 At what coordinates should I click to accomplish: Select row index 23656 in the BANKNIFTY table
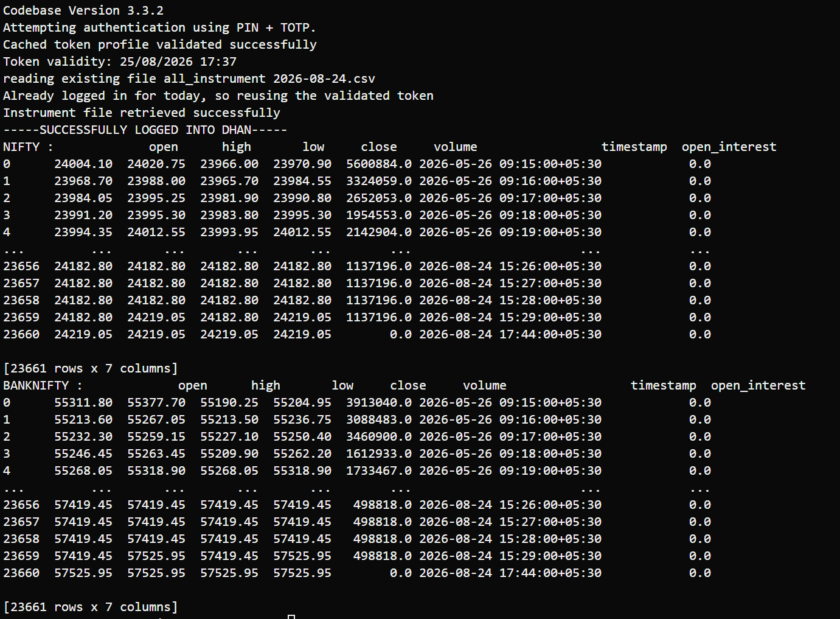(x=21, y=505)
